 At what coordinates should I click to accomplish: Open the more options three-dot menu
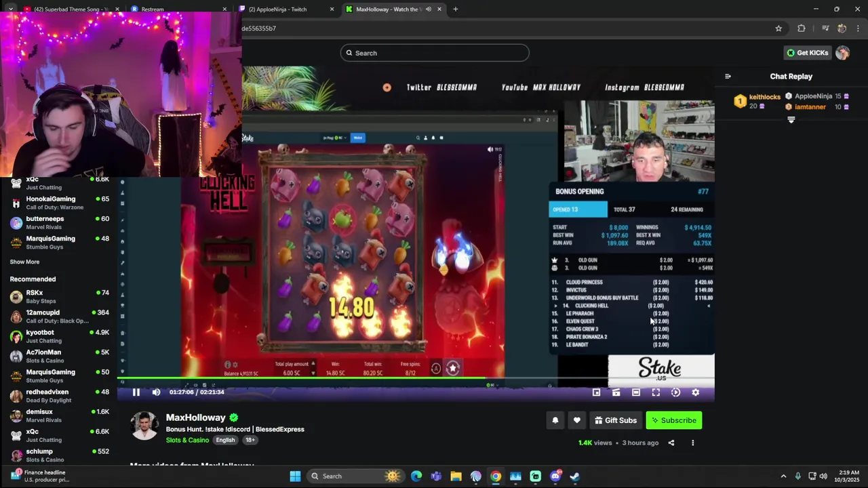point(692,443)
